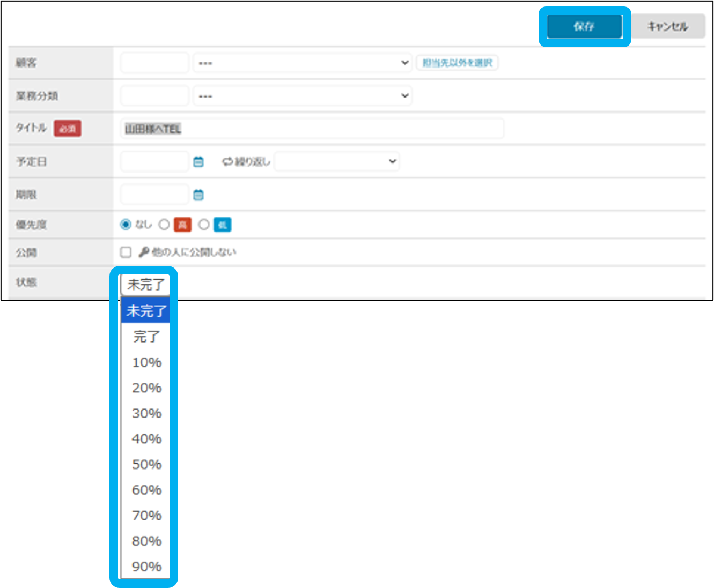Click the red 高 priority badge
714x588 pixels.
click(x=182, y=225)
